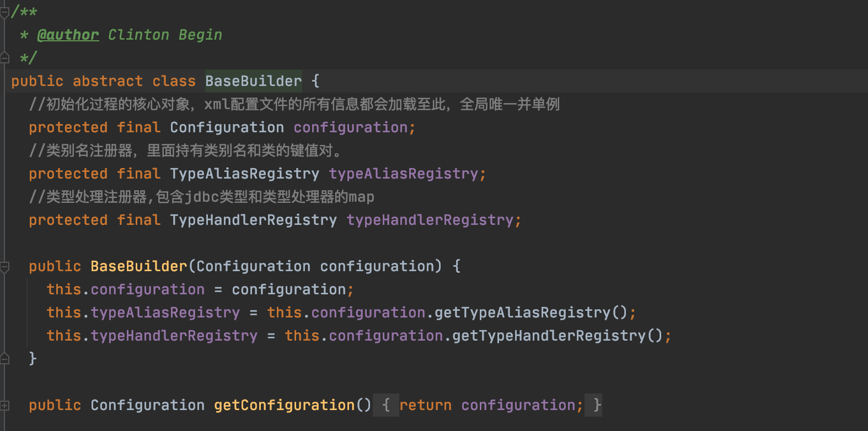This screenshot has width=868, height=431.
Task: Click the BaseBuilder constructor name in yellow
Action: click(139, 266)
